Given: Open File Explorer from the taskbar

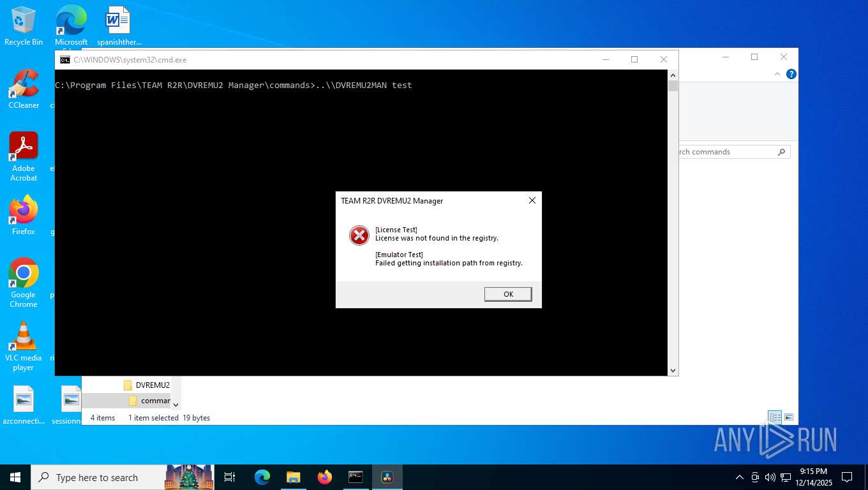Looking at the screenshot, I should click(294, 477).
